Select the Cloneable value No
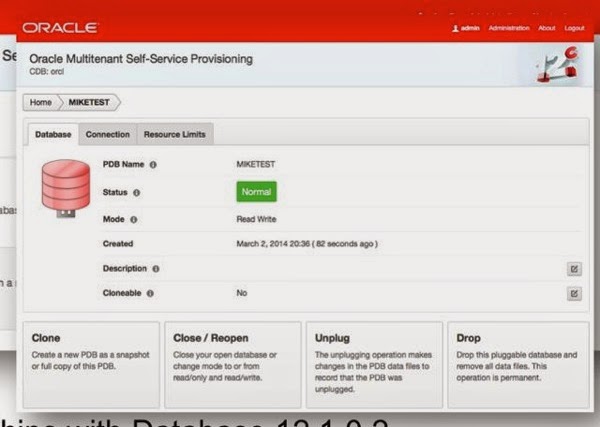 tap(241, 293)
